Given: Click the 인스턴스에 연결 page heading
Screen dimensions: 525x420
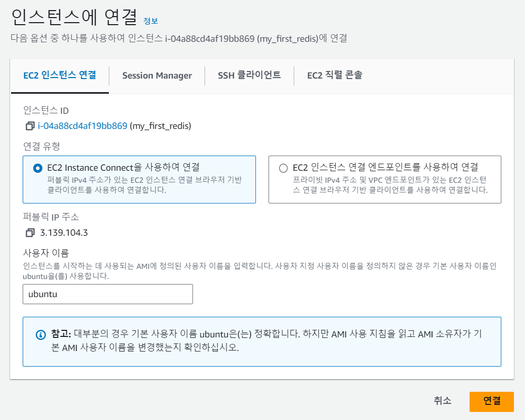Looking at the screenshot, I should point(75,17).
